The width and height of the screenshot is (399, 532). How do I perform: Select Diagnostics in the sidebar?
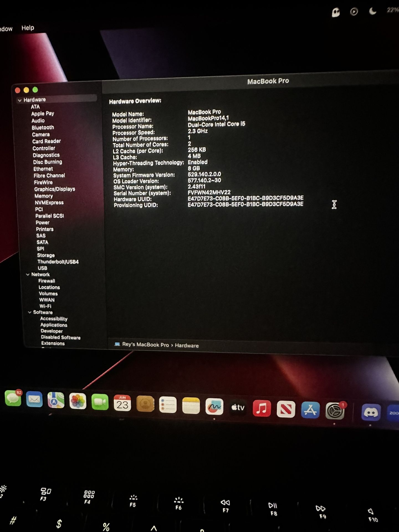[46, 155]
